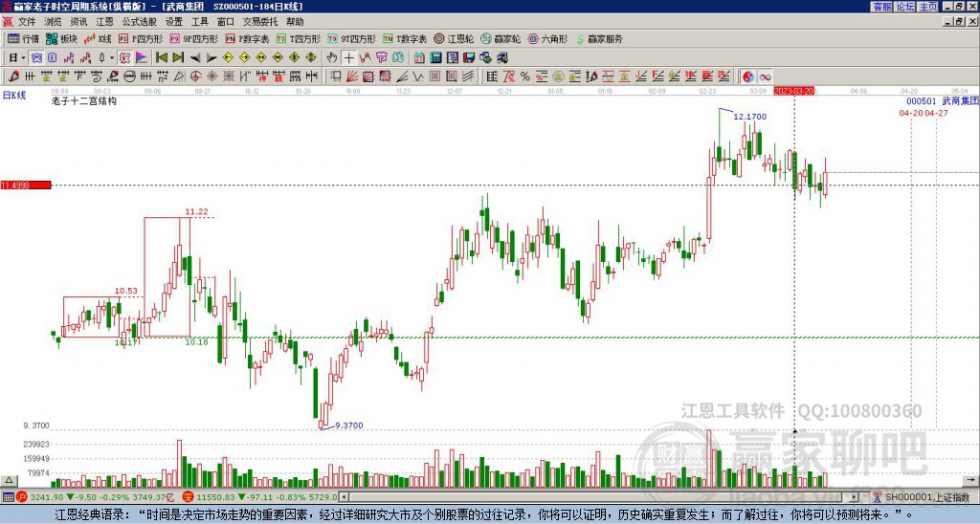Open the 公式选股 menu

pos(140,22)
